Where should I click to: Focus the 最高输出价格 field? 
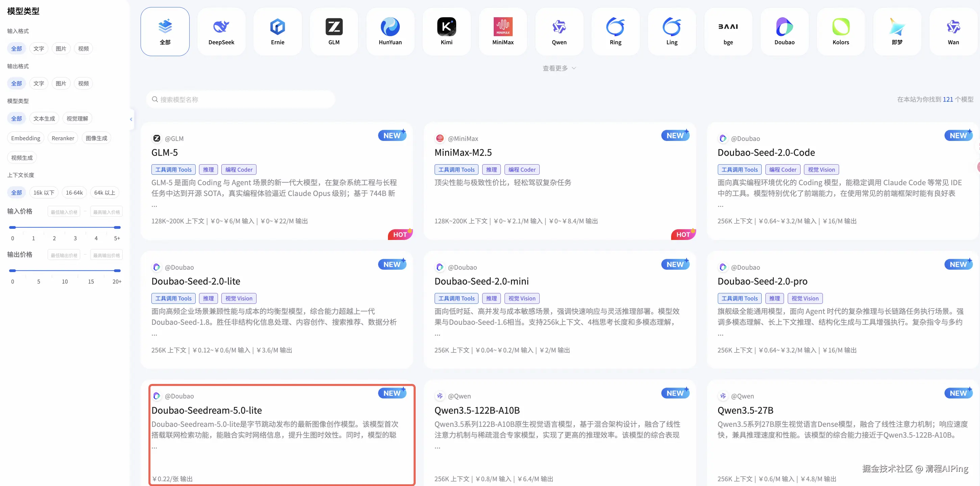pyautogui.click(x=106, y=255)
